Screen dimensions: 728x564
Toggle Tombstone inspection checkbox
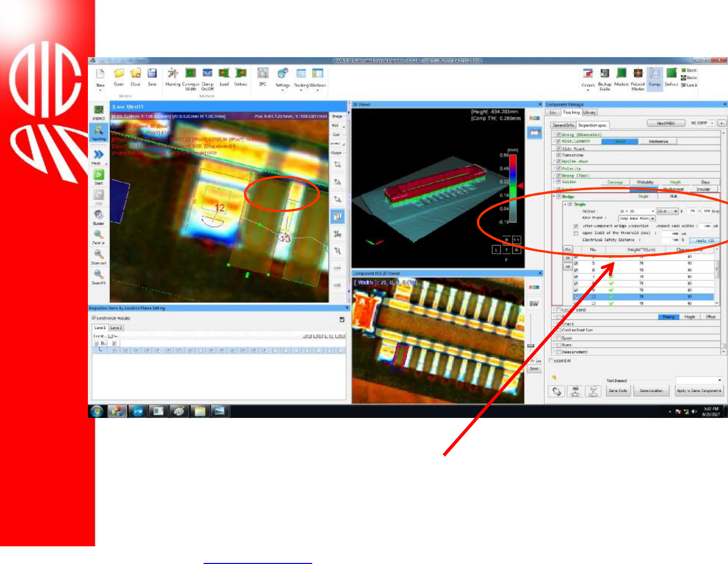pos(559,155)
